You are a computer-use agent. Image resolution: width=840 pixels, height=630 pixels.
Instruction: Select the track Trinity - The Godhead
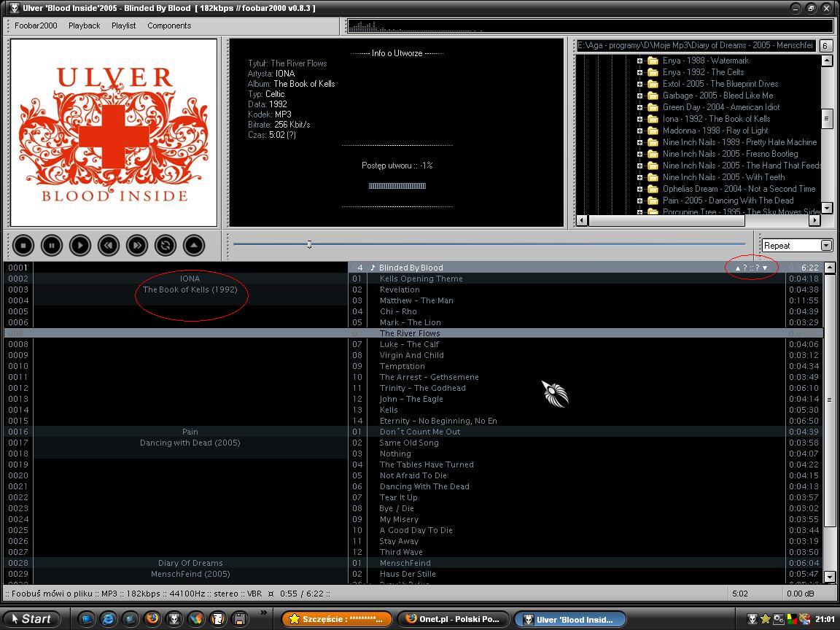tap(423, 388)
